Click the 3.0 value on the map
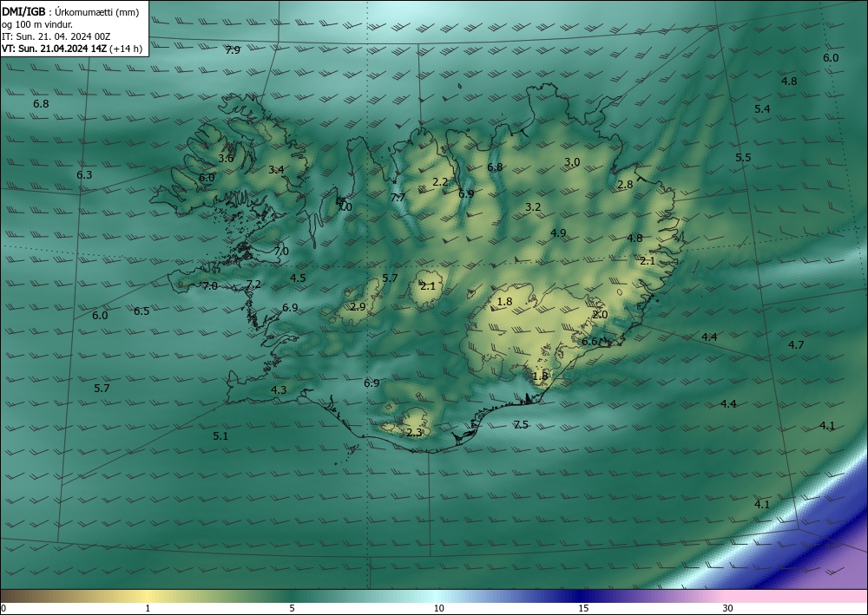 [572, 162]
